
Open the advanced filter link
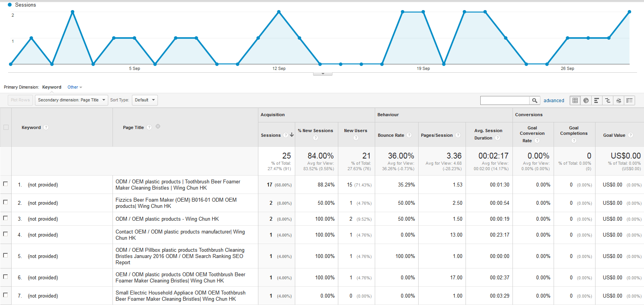click(x=554, y=101)
